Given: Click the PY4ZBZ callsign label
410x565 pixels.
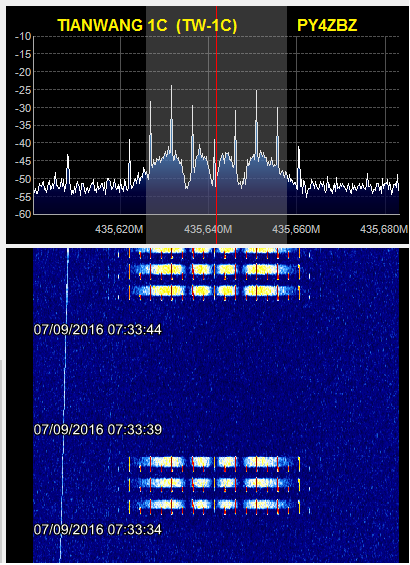Looking at the screenshot, I should click(327, 26).
